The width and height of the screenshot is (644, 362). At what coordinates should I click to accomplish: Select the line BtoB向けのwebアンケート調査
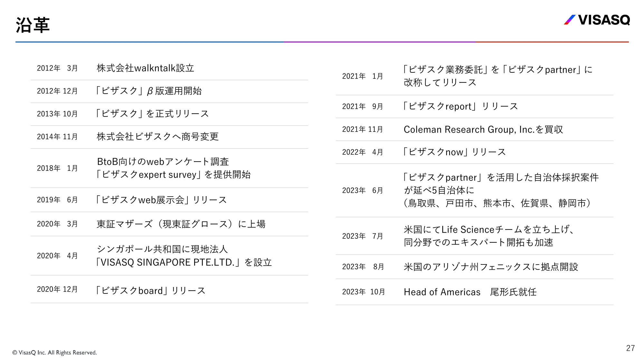[x=163, y=162]
